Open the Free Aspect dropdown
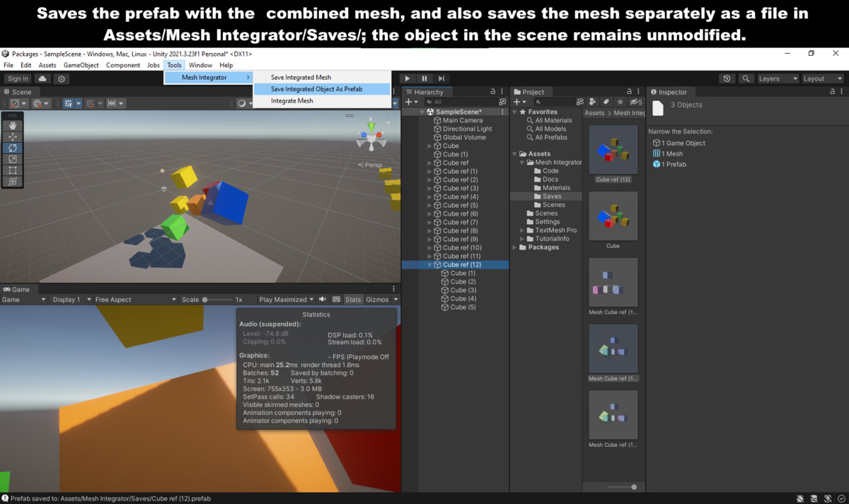The height and width of the screenshot is (504, 849). [135, 299]
